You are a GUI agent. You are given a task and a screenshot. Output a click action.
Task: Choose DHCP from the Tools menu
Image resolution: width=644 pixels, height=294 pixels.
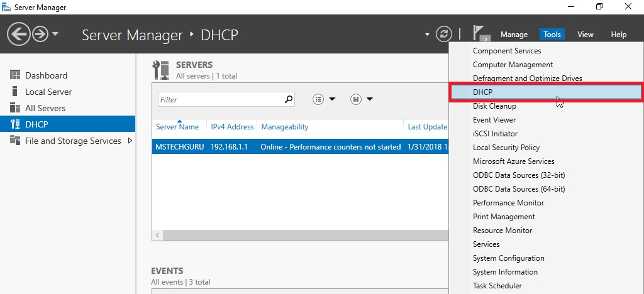(x=546, y=92)
